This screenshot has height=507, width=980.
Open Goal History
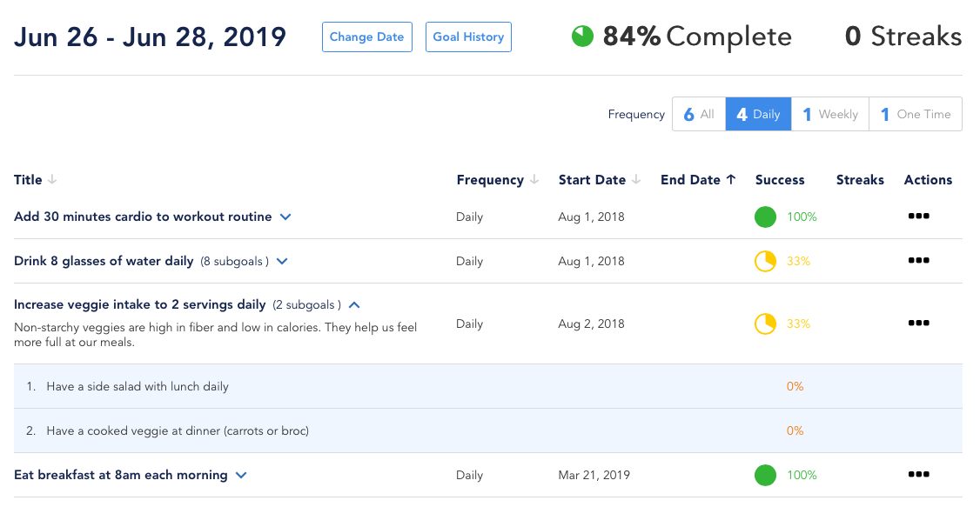point(468,37)
